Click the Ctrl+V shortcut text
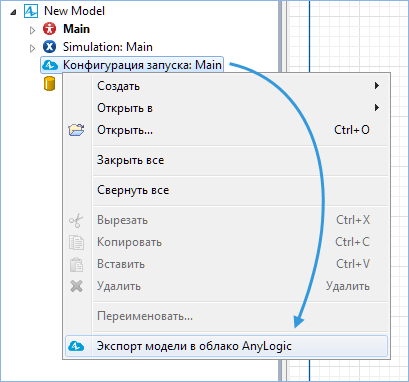The width and height of the screenshot is (409, 382). (x=353, y=264)
